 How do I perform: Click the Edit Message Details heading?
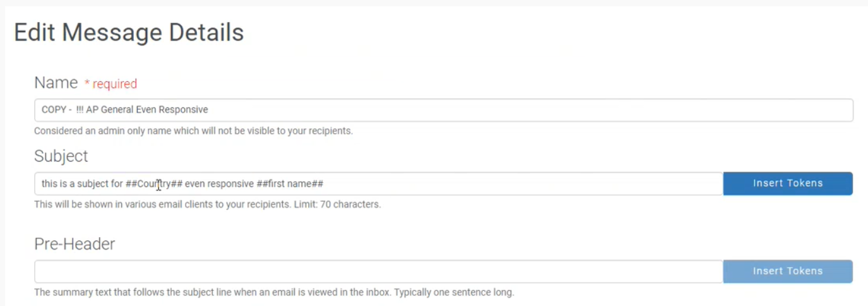click(x=129, y=33)
